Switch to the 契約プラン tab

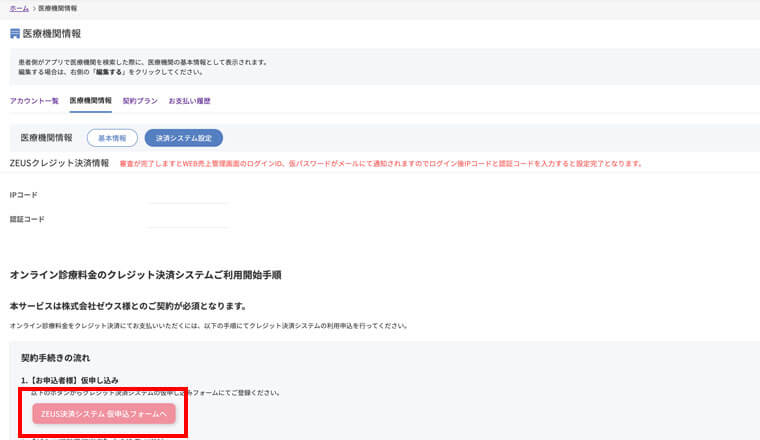140,101
